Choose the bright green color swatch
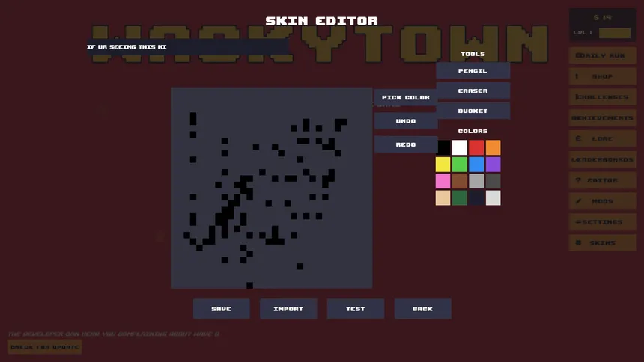Image resolution: width=644 pixels, height=362 pixels. point(460,165)
